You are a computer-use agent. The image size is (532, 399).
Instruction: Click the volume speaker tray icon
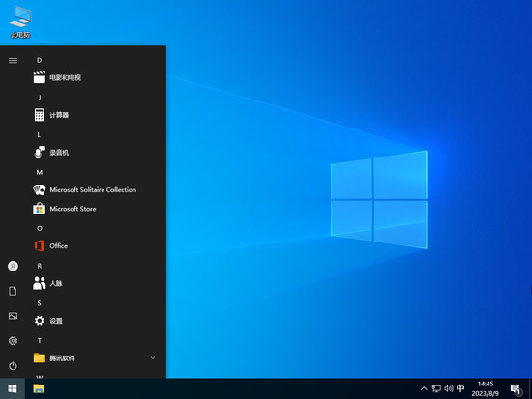[449, 388]
